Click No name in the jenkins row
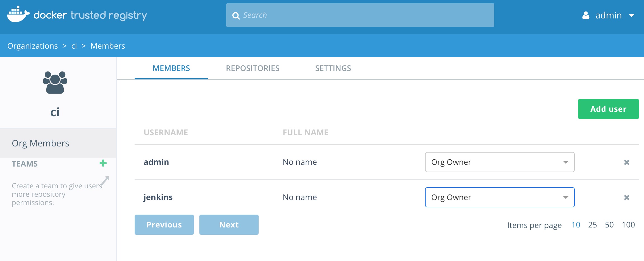644x261 pixels. pyautogui.click(x=300, y=197)
